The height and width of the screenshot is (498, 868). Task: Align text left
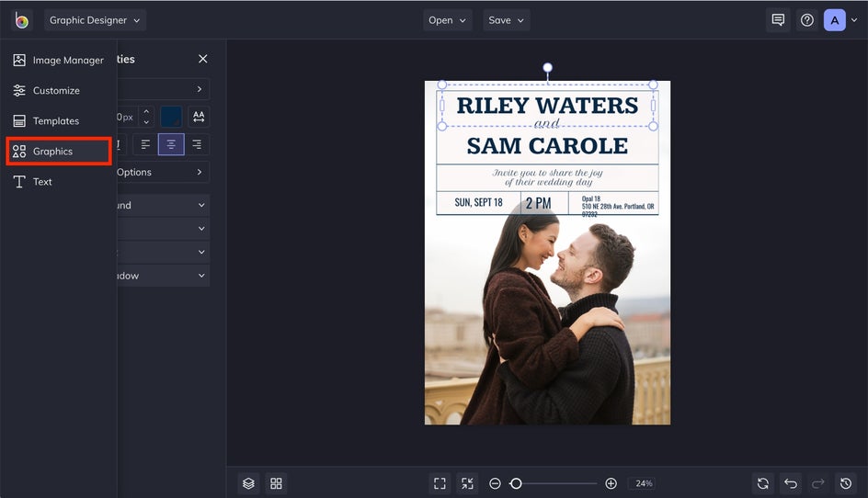(145, 144)
